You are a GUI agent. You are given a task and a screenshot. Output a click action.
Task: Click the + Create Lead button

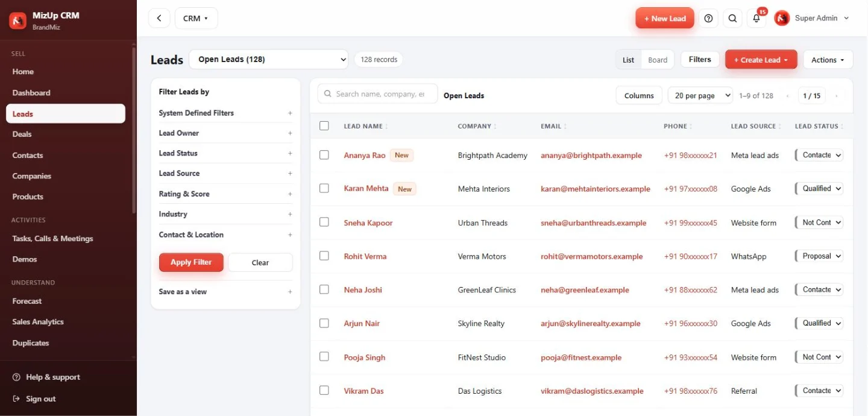[761, 60]
